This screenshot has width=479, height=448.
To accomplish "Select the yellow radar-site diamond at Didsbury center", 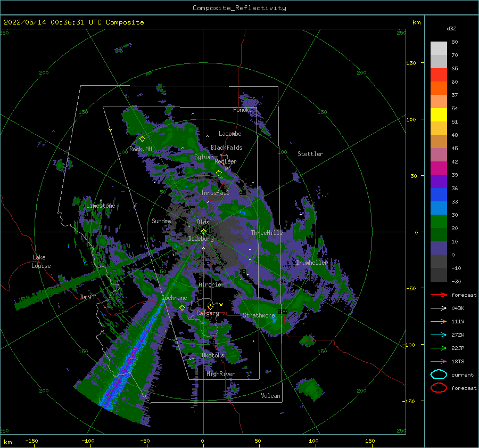I will (203, 232).
